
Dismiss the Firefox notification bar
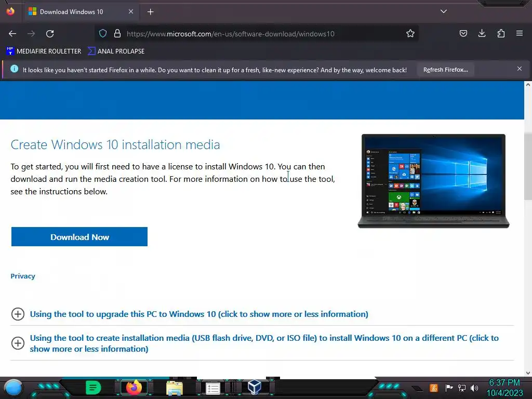(x=520, y=69)
